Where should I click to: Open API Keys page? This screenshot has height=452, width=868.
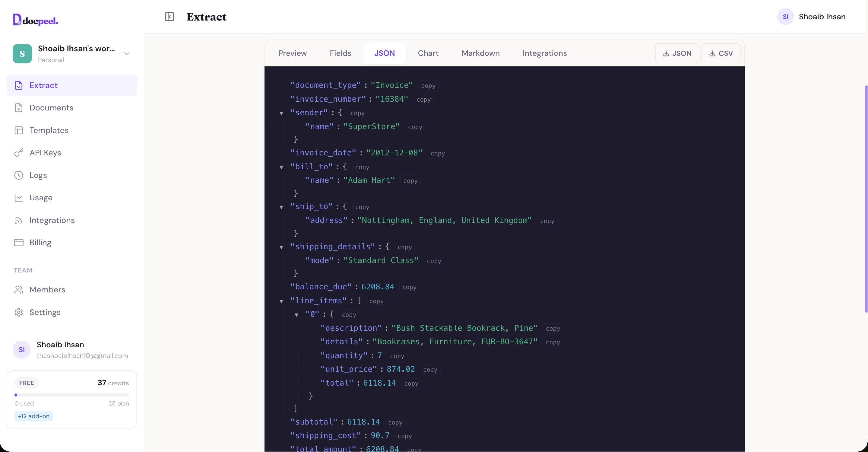click(72, 153)
